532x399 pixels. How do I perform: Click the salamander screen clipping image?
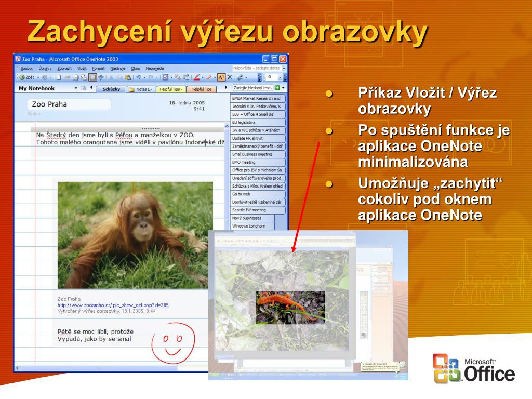pyautogui.click(x=290, y=308)
